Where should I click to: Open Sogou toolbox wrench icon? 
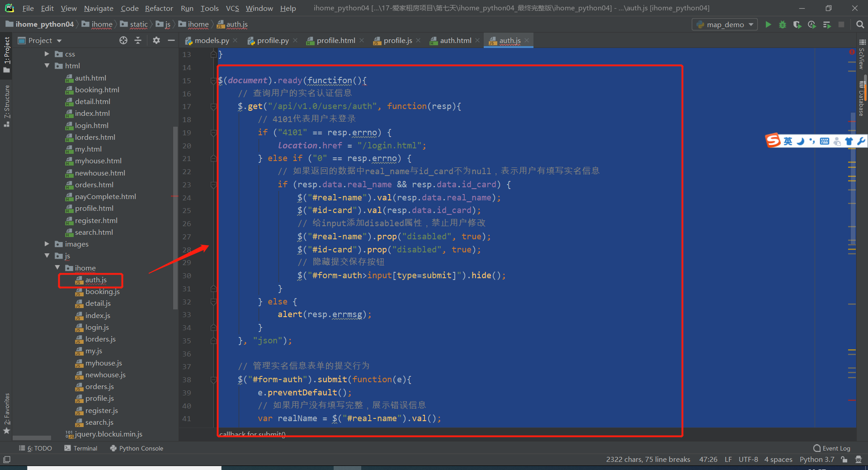tap(861, 141)
